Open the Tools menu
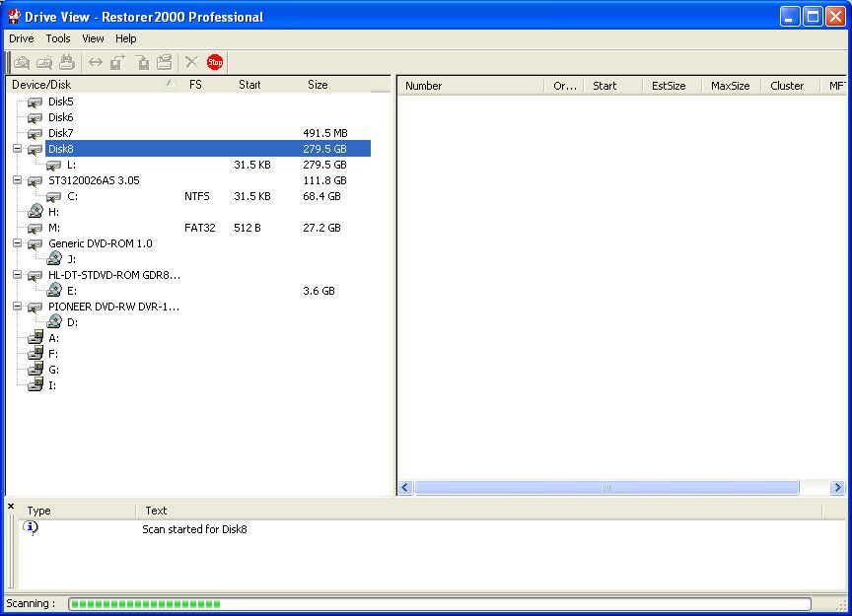This screenshot has height=616, width=852. point(58,38)
